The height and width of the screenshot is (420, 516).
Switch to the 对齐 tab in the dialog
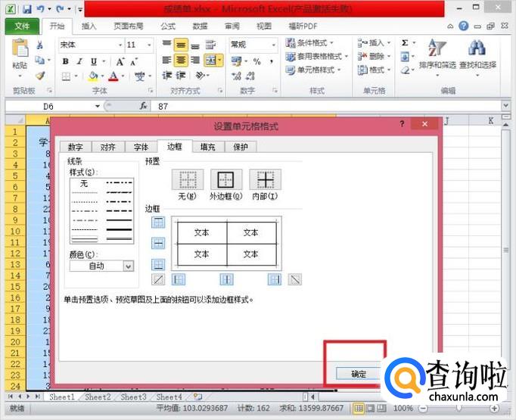108,147
